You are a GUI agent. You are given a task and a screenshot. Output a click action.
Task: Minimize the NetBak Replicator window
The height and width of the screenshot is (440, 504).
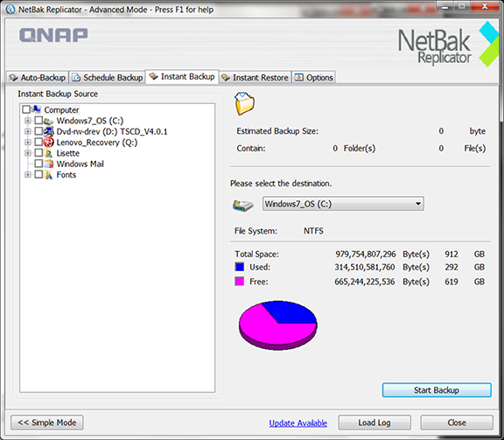444,7
